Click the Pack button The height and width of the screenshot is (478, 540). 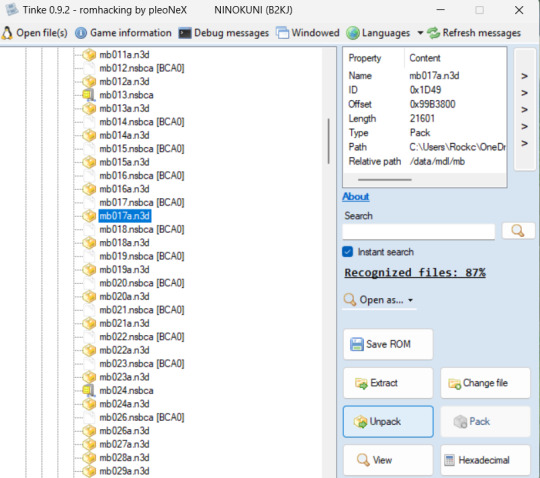tap(485, 422)
